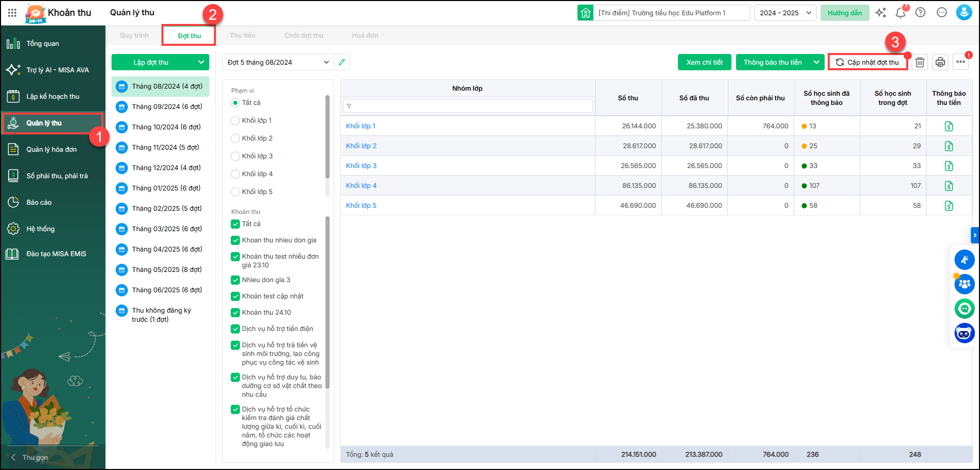This screenshot has width=980, height=470.
Task: Collapse the sidebar with Thu gọn
Action: pos(31,457)
